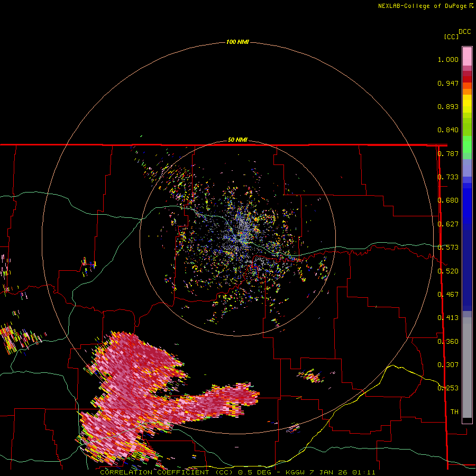The height and width of the screenshot is (476, 476).
Task: Click the 0.893 legend value
Action: pos(448,106)
